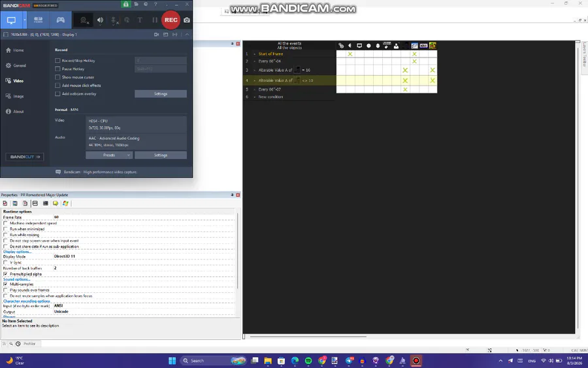Toggle Run when minimized checkbox
The height and width of the screenshot is (368, 588).
coord(5,229)
